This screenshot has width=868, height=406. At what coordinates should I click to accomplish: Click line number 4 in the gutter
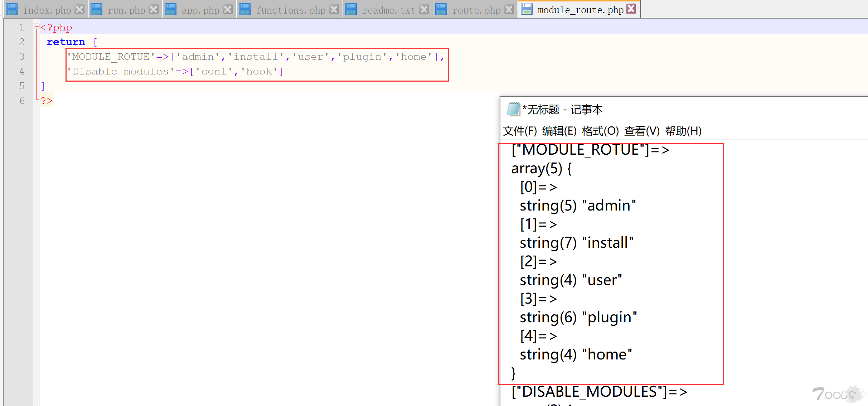[x=22, y=71]
